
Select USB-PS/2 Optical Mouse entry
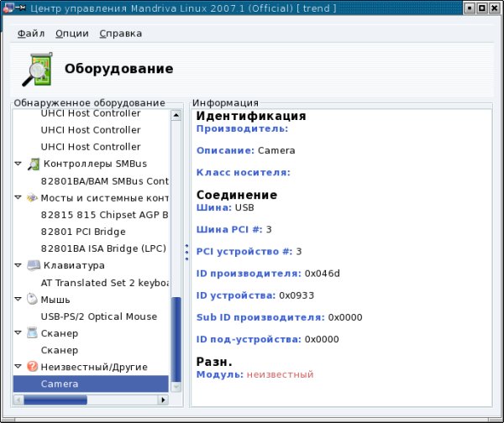click(x=99, y=316)
